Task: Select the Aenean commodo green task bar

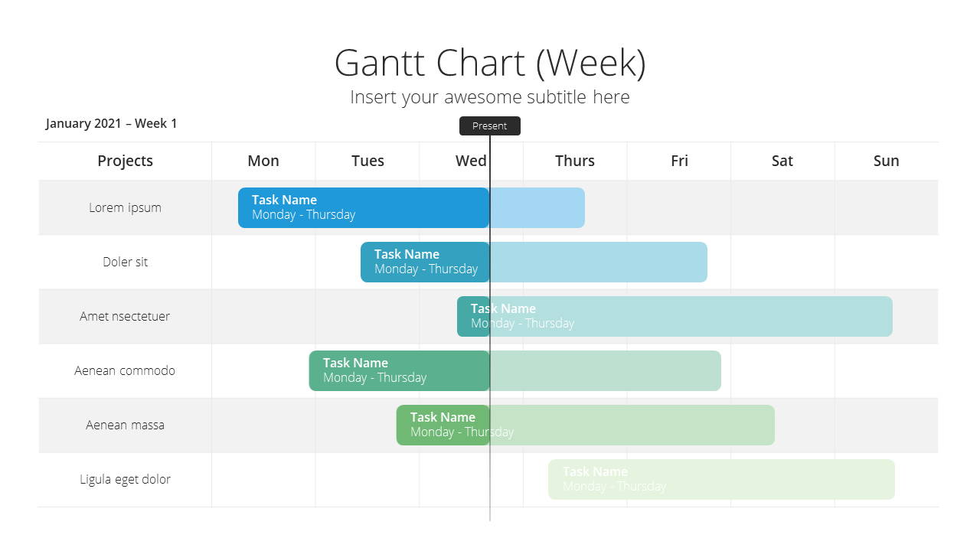Action: pos(515,370)
